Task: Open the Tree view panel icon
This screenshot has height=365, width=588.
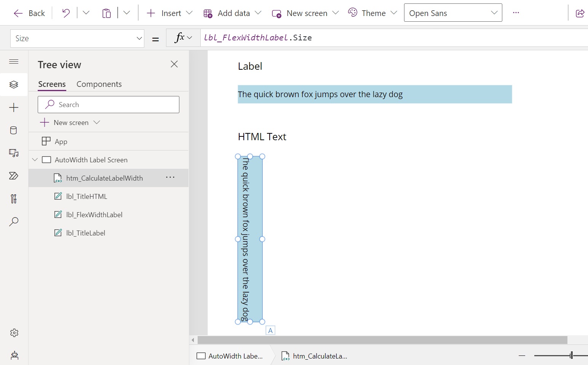Action: point(14,85)
